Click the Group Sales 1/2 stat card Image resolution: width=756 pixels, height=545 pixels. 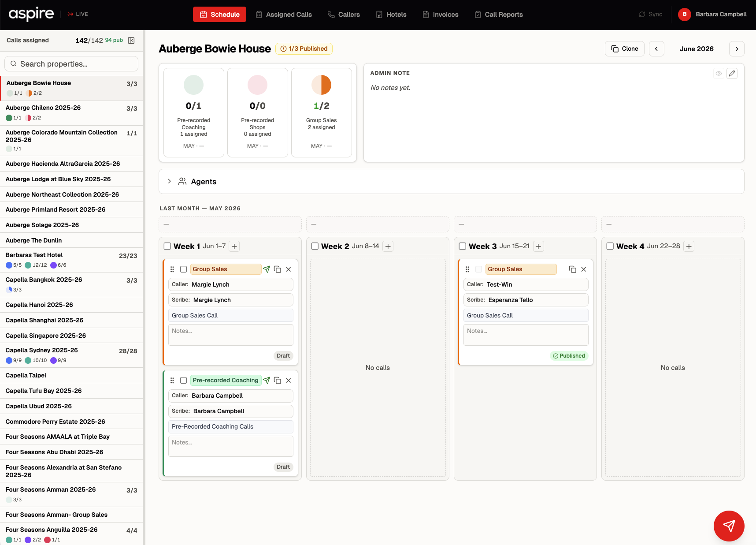point(322,112)
